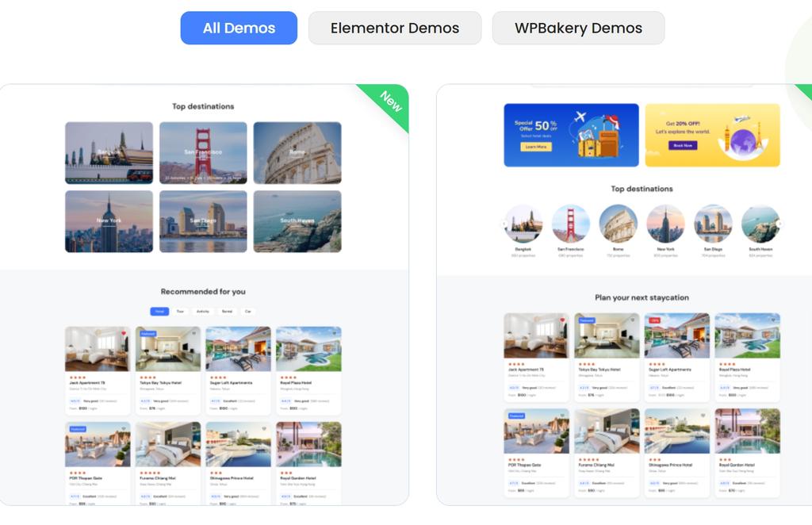Open the WPBakery Demos tab
This screenshot has height=525, width=812.
(x=578, y=28)
